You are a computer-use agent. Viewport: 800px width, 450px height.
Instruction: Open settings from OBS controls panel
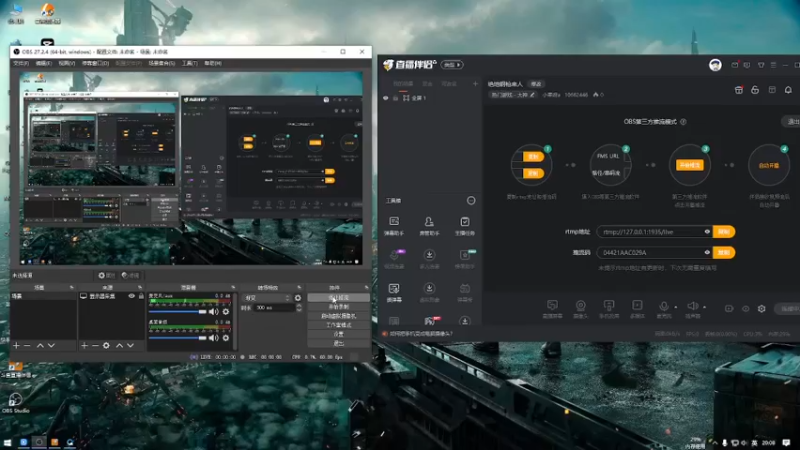[339, 334]
